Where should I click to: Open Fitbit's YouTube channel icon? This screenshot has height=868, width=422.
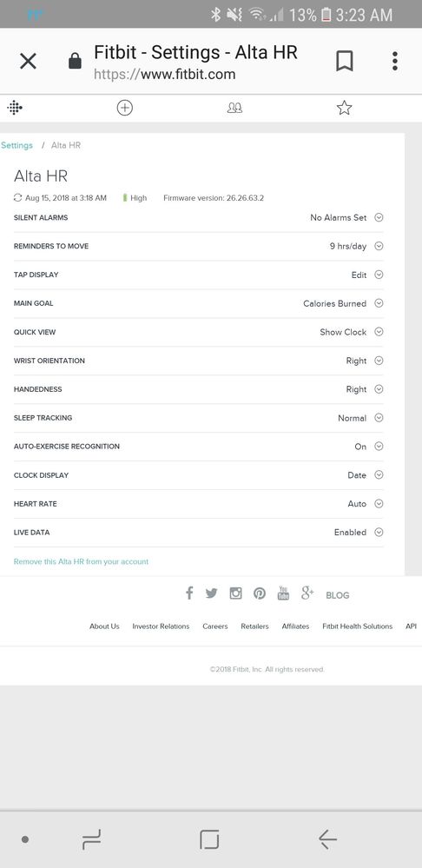(x=283, y=593)
